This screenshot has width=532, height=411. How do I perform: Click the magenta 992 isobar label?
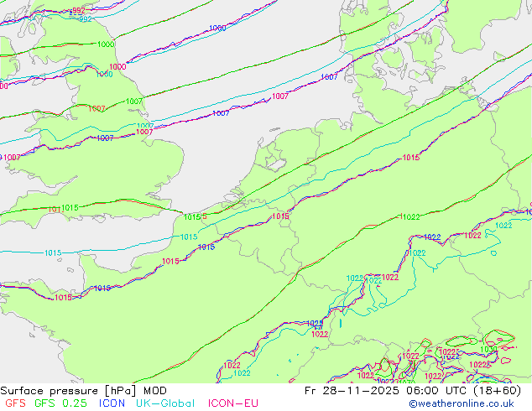click(x=79, y=11)
